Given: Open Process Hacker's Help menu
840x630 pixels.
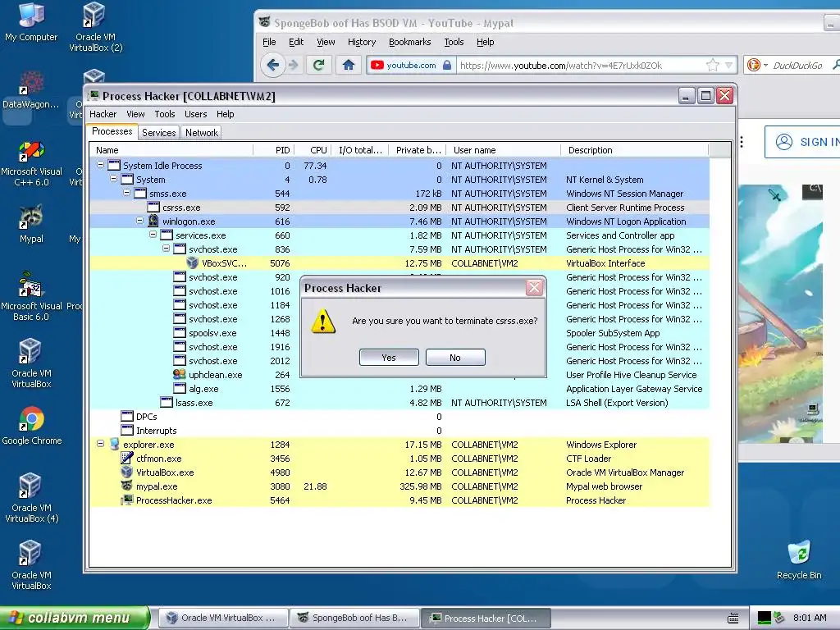Looking at the screenshot, I should click(225, 114).
